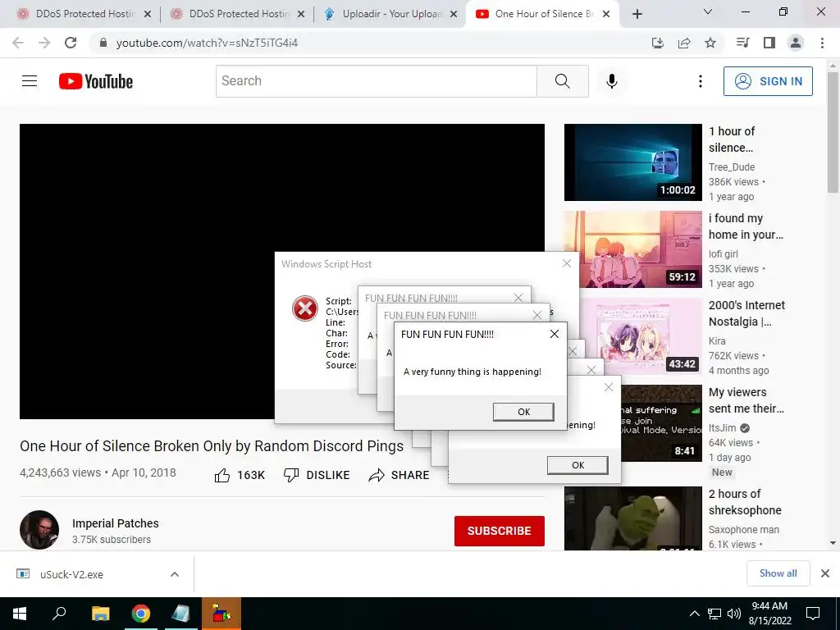Viewport: 840px width, 630px height.
Task: Click OK in front FUN FUN dialog
Action: pos(523,412)
